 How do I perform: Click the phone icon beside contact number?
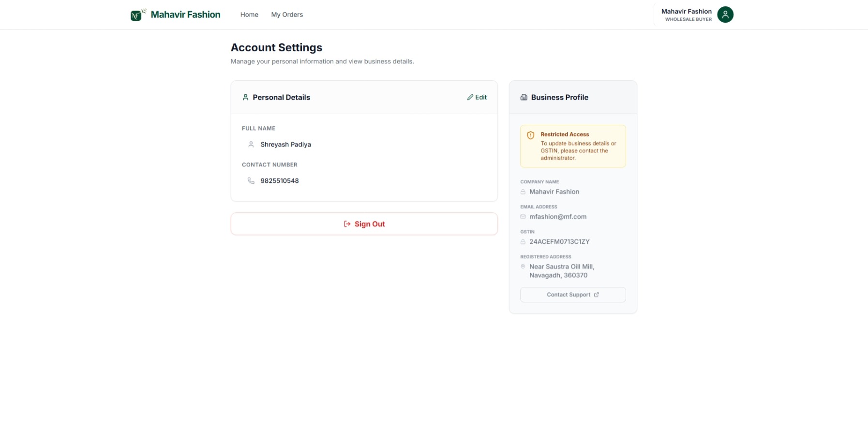coord(251,181)
